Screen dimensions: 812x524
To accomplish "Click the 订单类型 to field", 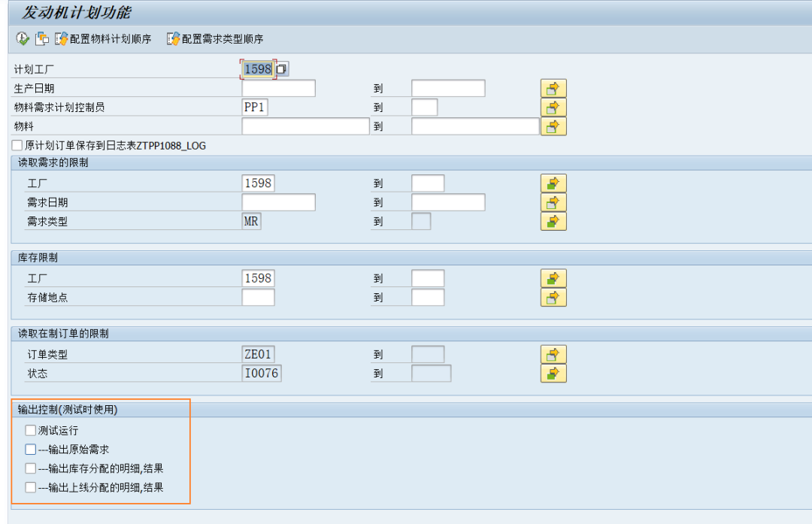I will pos(428,355).
